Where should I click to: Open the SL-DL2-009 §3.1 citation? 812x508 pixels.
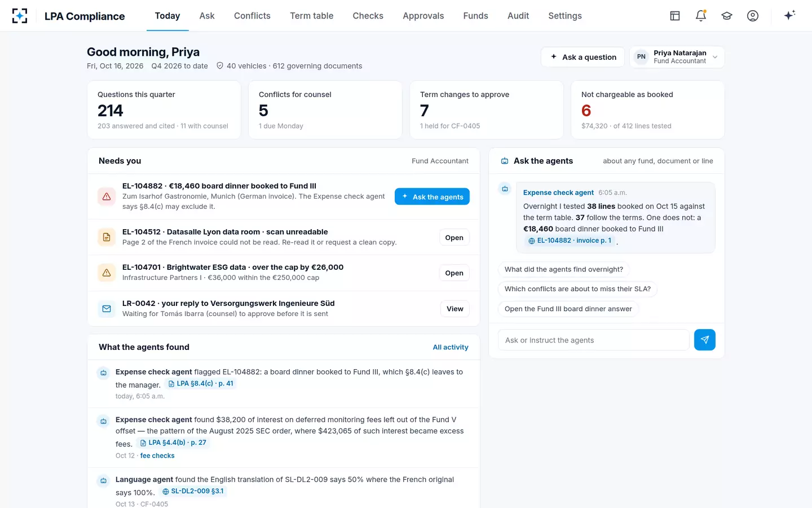(x=193, y=492)
